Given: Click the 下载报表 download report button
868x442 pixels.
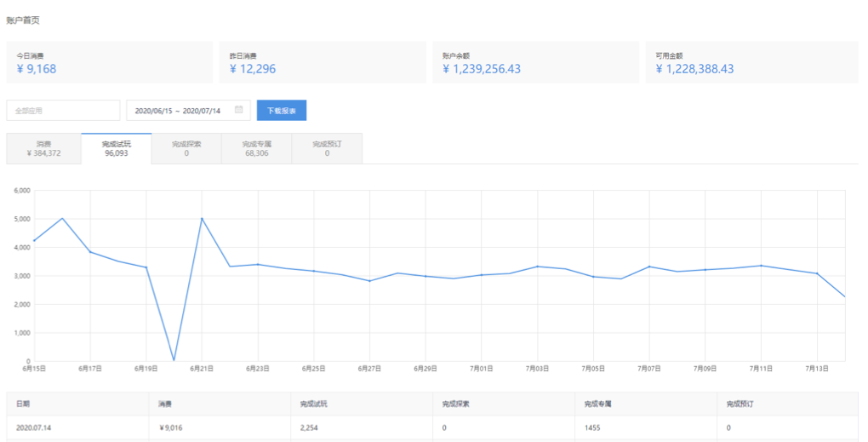Looking at the screenshot, I should 281,110.
